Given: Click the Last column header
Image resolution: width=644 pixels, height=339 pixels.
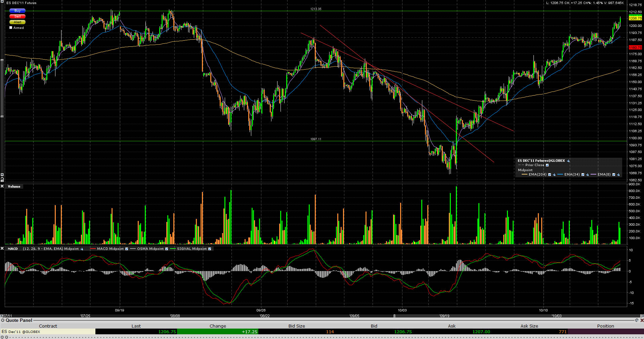Looking at the screenshot, I should 136,326.
